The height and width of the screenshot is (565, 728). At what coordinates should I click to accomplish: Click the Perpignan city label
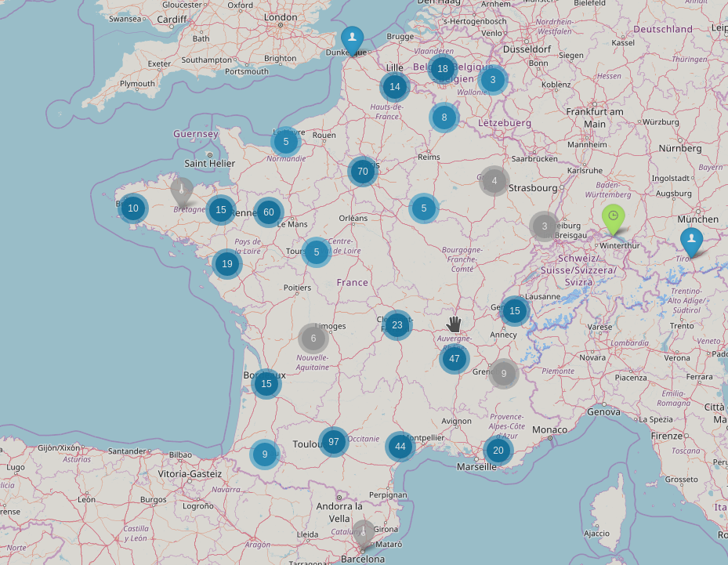tap(388, 495)
